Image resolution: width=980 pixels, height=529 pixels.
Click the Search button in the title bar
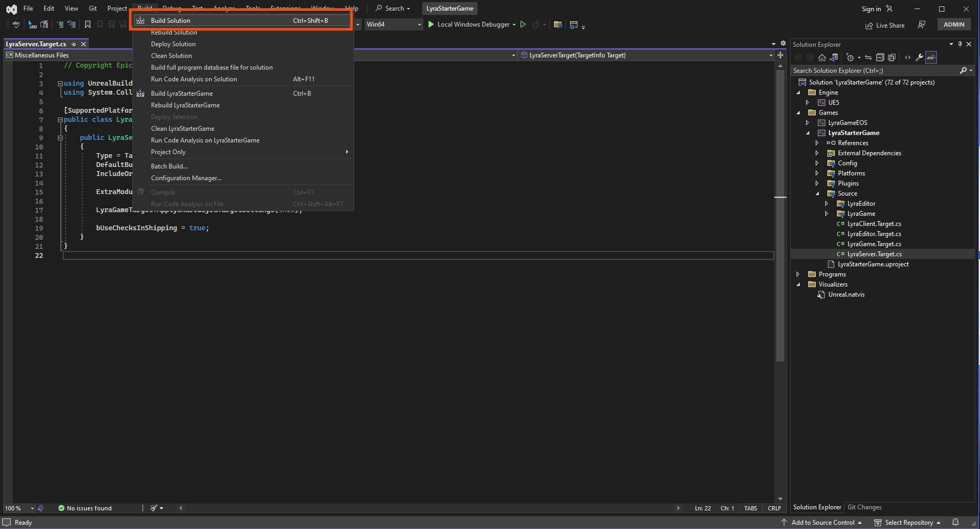click(x=393, y=9)
